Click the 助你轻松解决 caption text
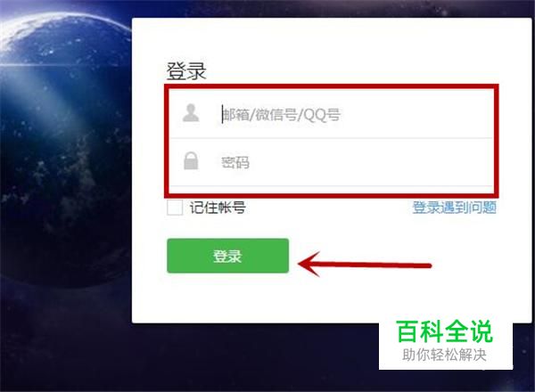535x392 pixels. click(444, 355)
